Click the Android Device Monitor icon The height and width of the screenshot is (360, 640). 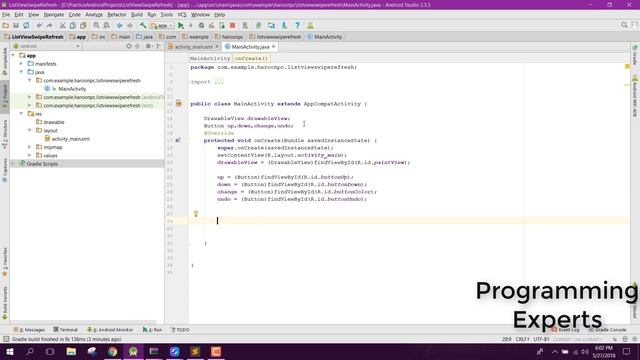pyautogui.click(x=310, y=25)
